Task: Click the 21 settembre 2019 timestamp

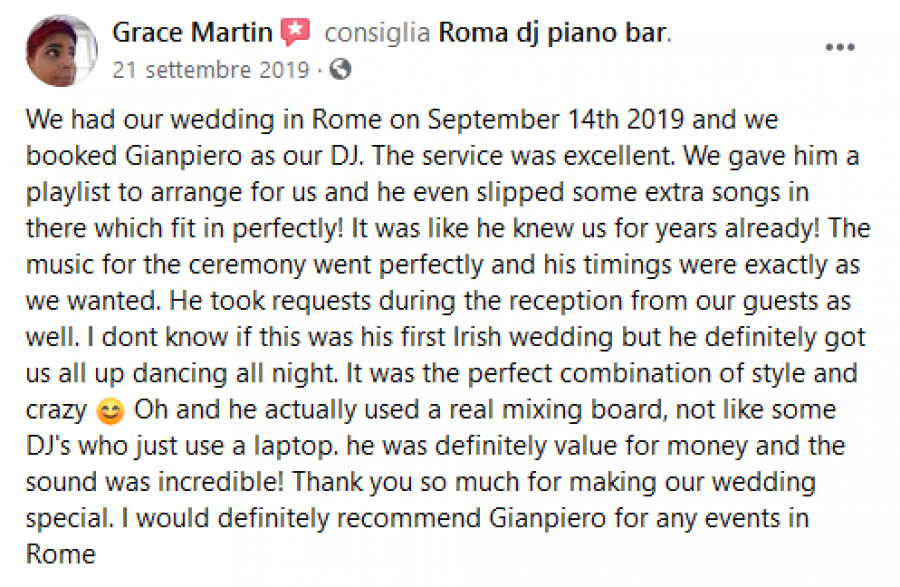Action: pos(212,69)
